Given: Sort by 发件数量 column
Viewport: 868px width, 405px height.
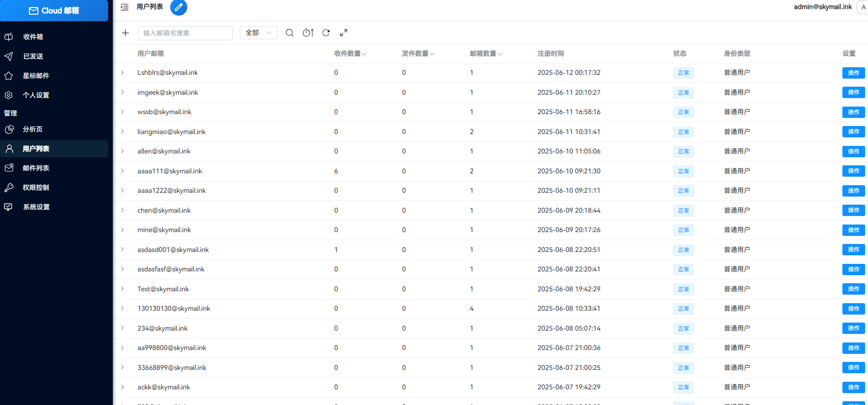Looking at the screenshot, I should 418,54.
